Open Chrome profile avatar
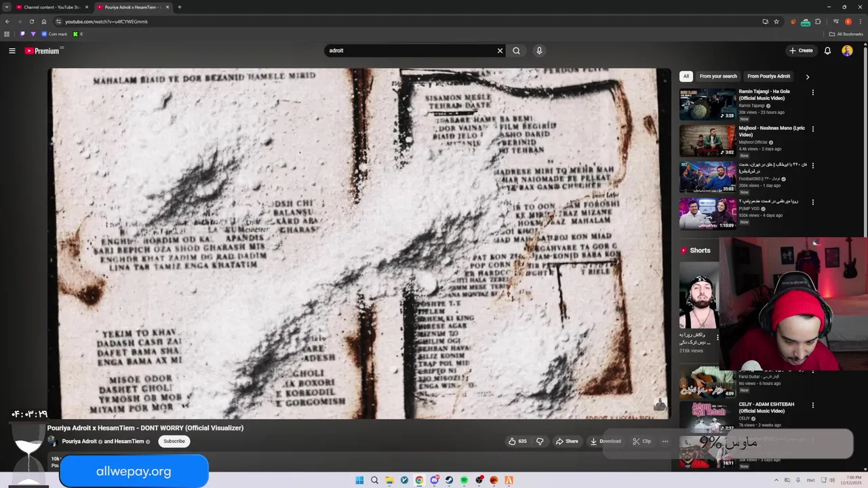Viewport: 868px width, 488px height. tap(848, 22)
